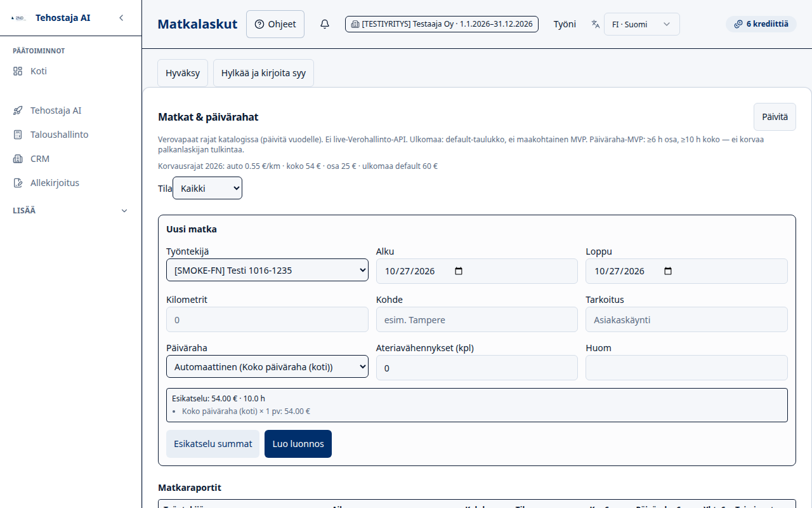Click the Tehostaja AI brand title

tap(63, 18)
